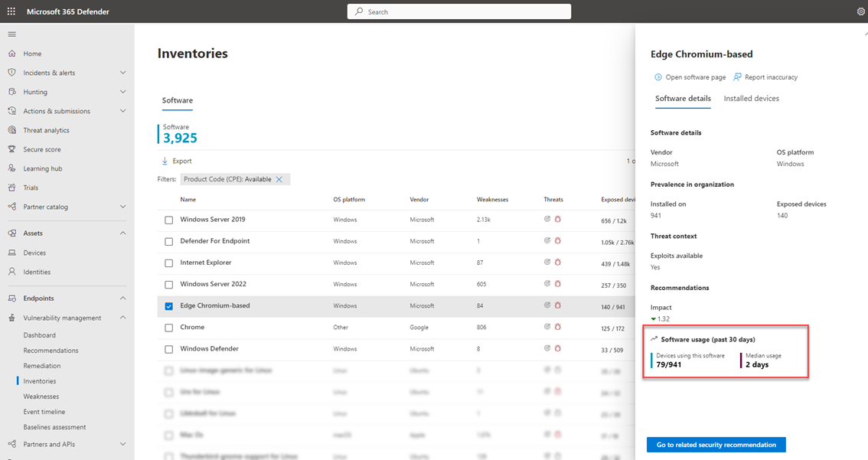868x460 pixels.
Task: Click the Devices laptop icon
Action: pos(11,253)
